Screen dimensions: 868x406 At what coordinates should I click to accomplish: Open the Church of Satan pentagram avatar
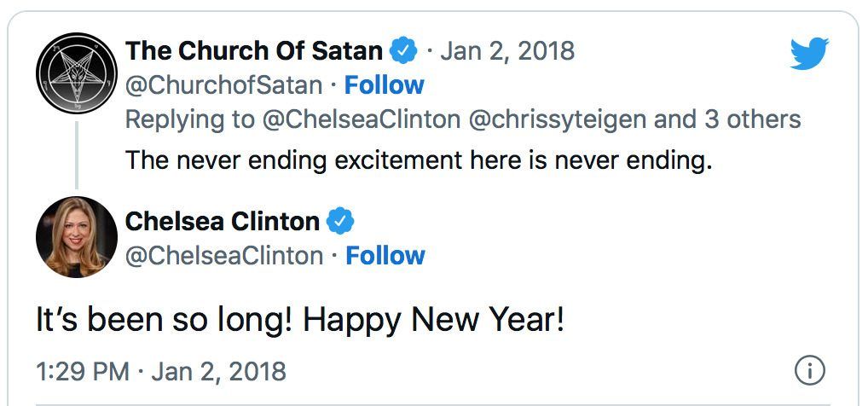76,72
